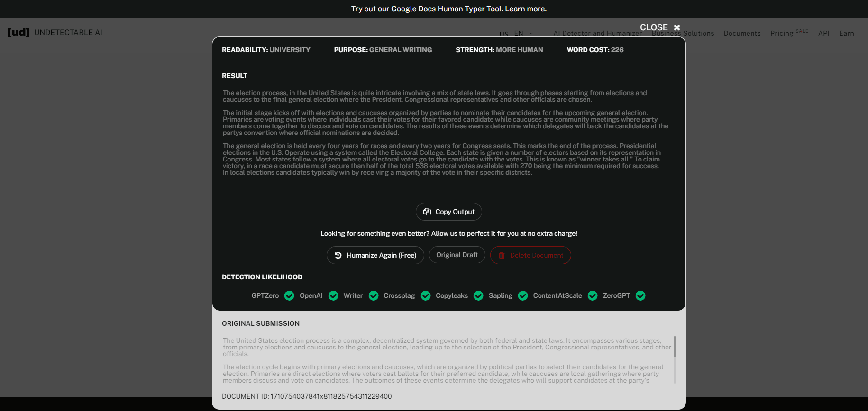Click the Original Submission scrollbar

(x=675, y=347)
